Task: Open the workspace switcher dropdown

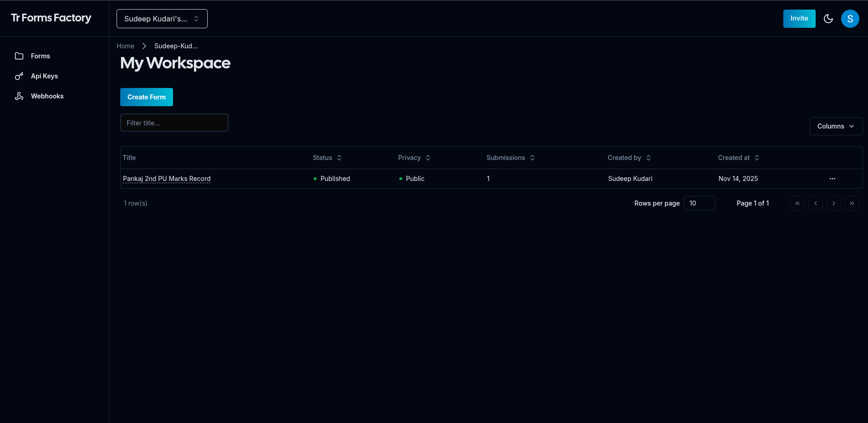Action: (x=162, y=19)
